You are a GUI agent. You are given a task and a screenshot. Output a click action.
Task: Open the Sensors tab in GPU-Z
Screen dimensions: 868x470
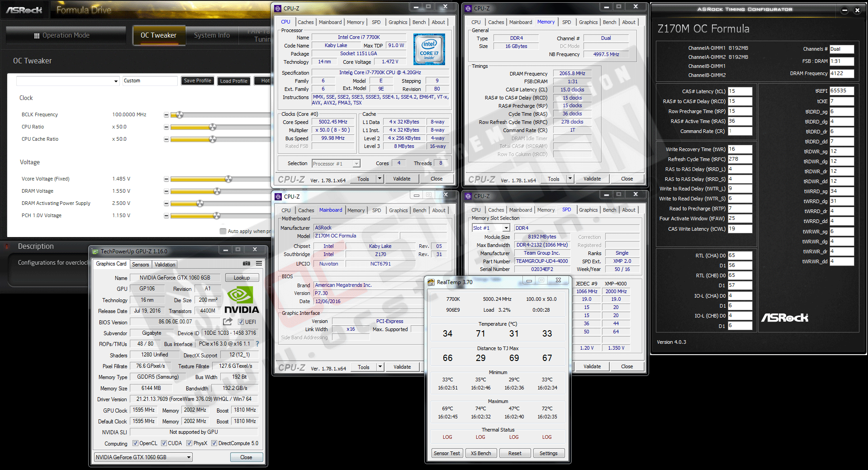tap(141, 265)
